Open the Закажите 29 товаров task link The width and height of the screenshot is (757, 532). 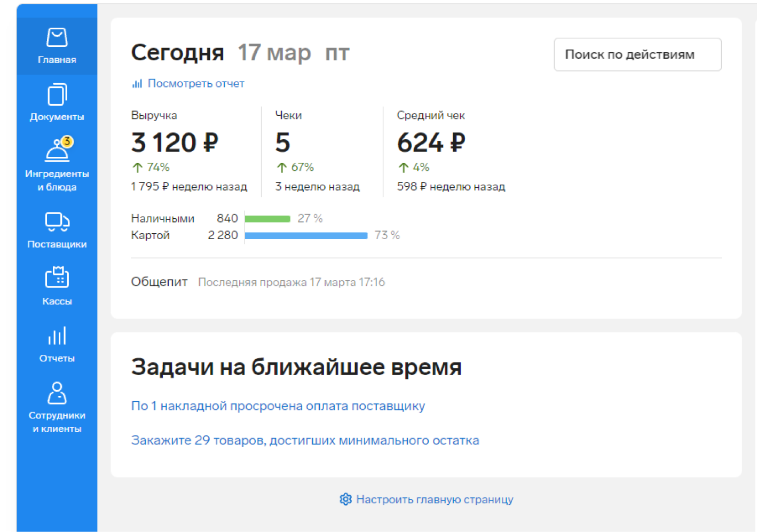click(305, 441)
